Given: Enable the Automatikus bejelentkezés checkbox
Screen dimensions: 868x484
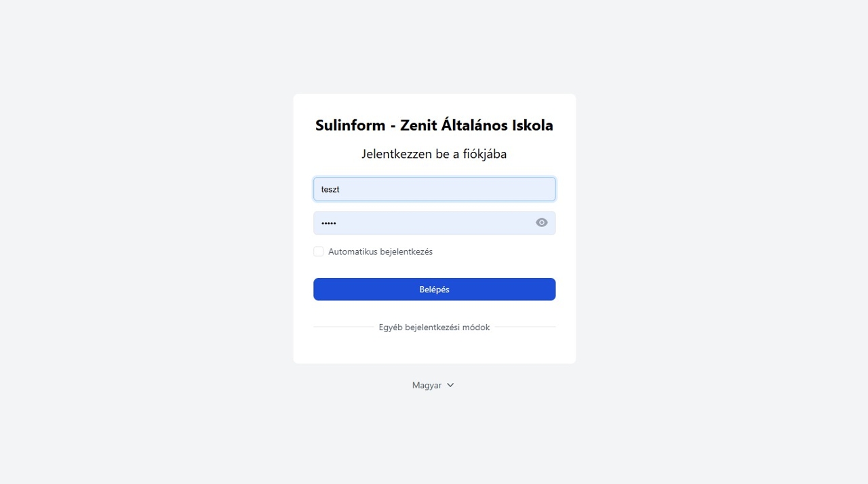Looking at the screenshot, I should tap(318, 251).
